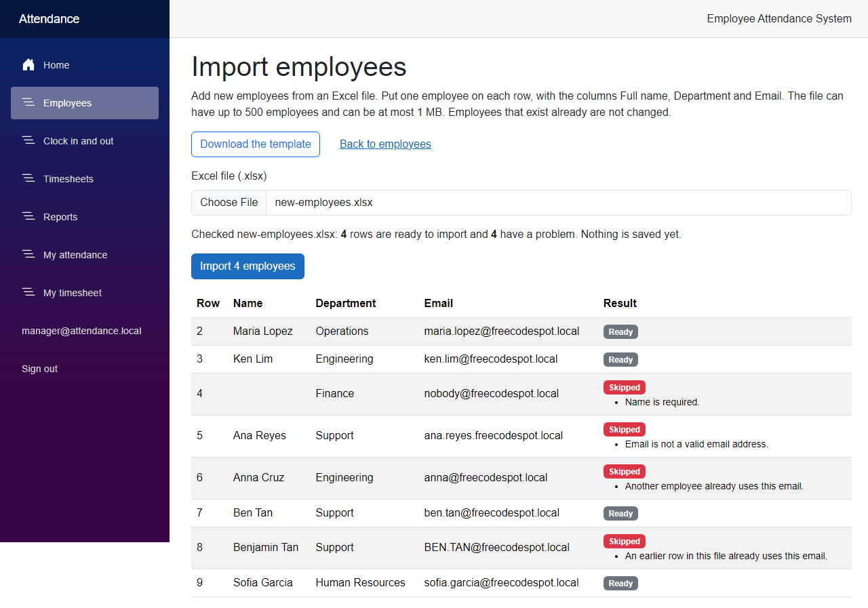Viewport: 868px width, 608px height.
Task: Download the template file
Action: tap(256, 144)
